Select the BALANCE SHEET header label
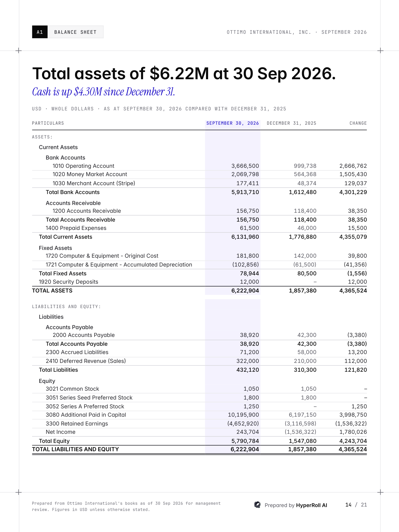The height and width of the screenshot is (532, 399). coord(75,32)
